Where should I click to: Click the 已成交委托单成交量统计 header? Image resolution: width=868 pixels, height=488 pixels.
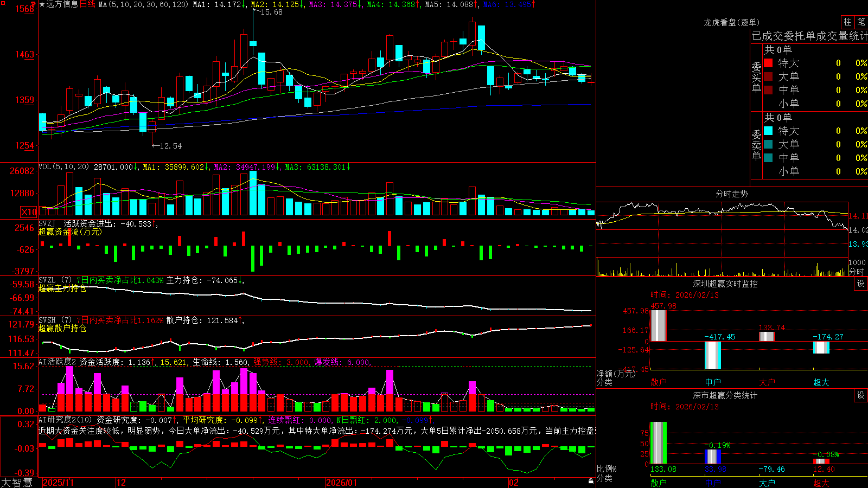[809, 36]
